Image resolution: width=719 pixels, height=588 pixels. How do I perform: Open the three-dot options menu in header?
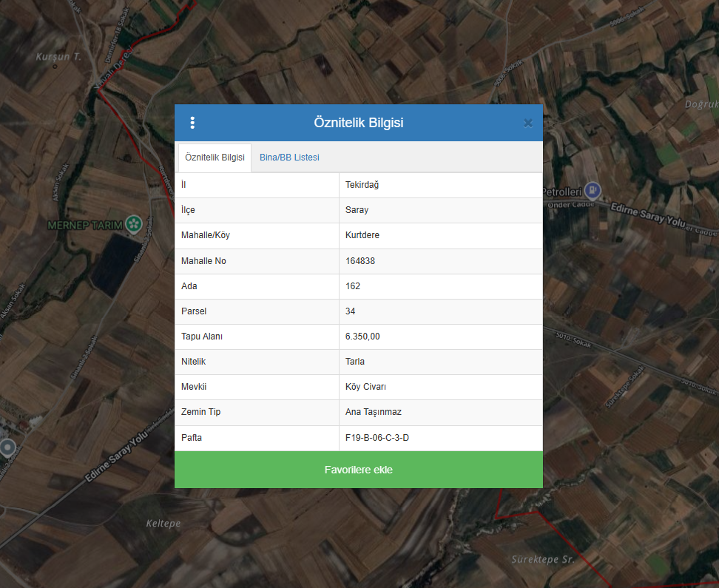(x=192, y=123)
